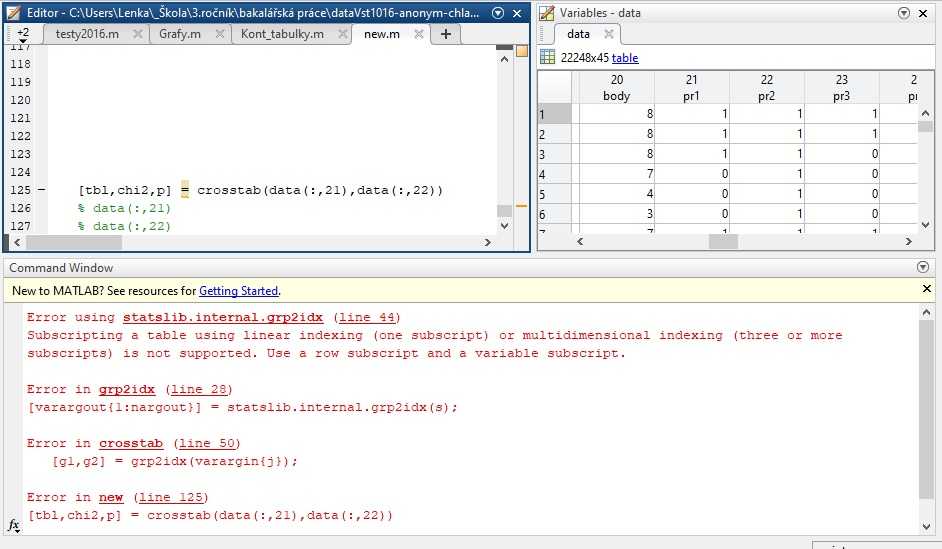Click the orange code analyzer status indicator

522,51
